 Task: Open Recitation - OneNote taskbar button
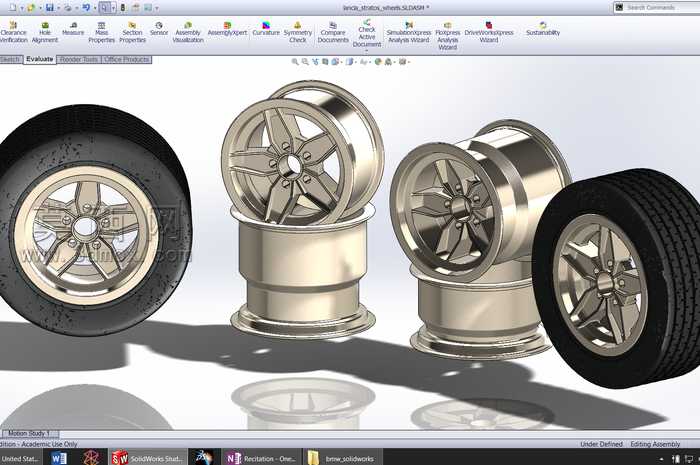(261, 458)
